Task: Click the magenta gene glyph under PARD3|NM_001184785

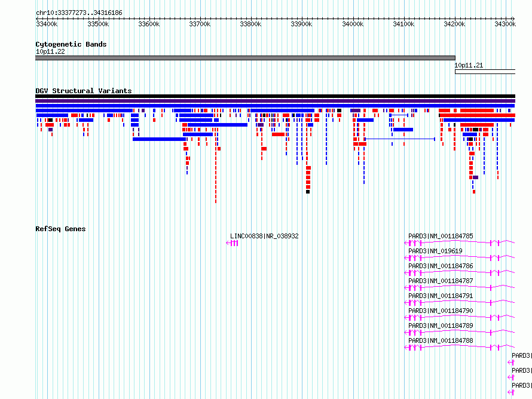Action: tap(460, 243)
